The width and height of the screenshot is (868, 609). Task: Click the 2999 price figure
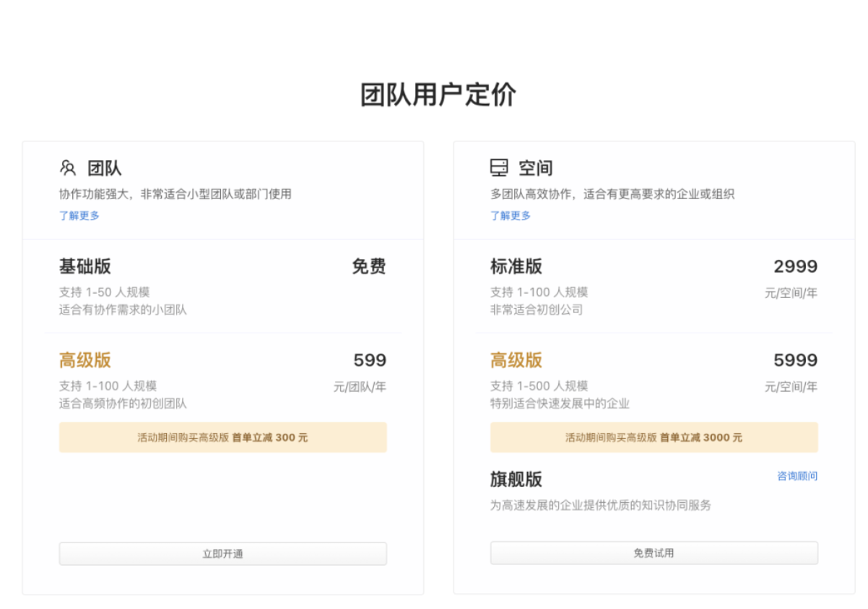coord(795,266)
